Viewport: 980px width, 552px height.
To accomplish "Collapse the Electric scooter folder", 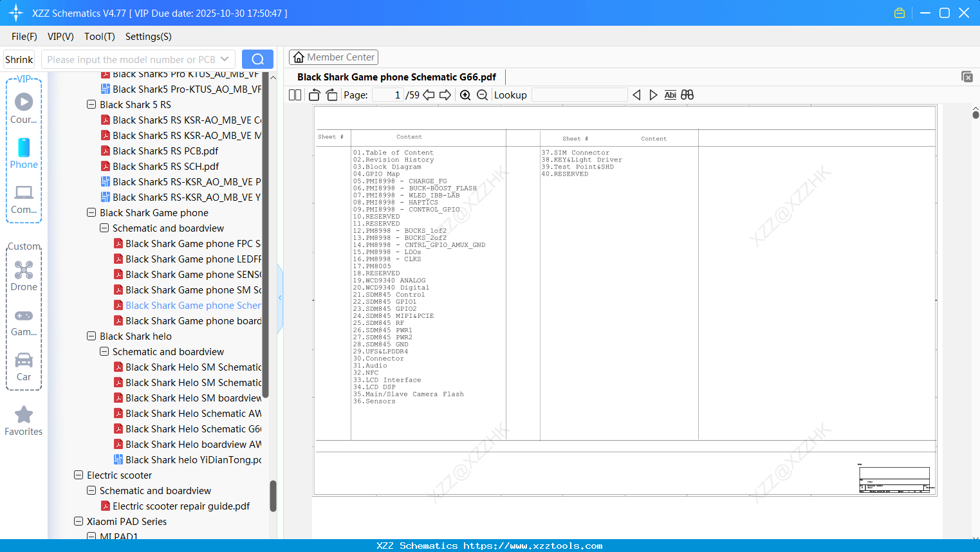I will coord(79,475).
